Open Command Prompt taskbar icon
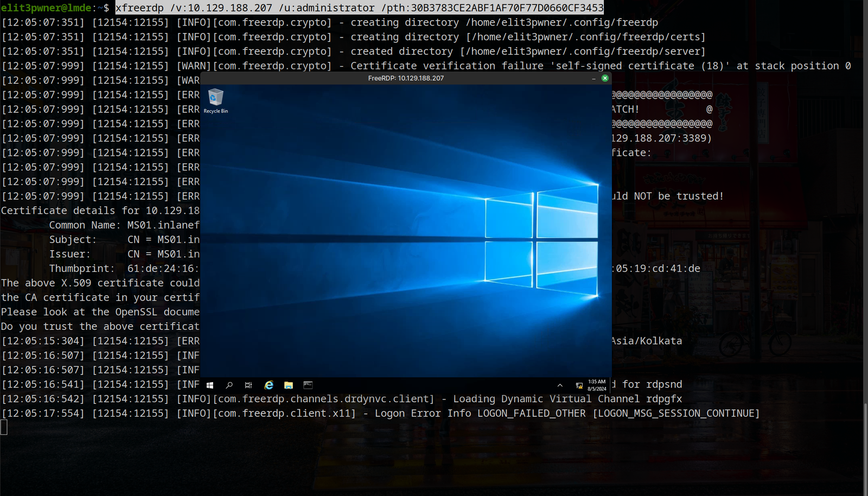The width and height of the screenshot is (868, 496). [x=308, y=385]
